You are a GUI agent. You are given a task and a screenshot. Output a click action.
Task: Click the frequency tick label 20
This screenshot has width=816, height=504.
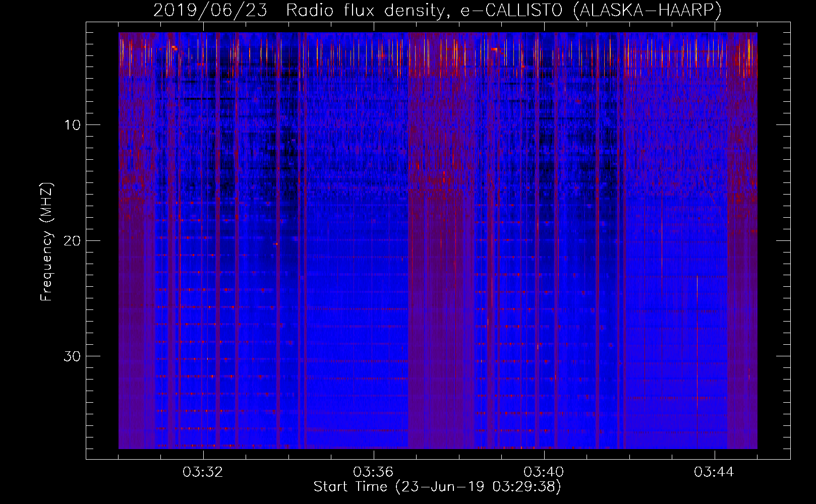click(x=73, y=241)
